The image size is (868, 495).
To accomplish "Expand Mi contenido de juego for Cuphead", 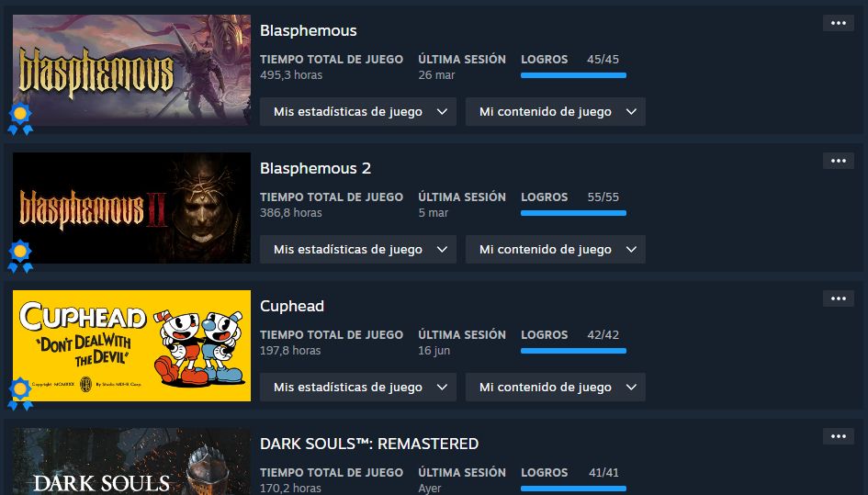I will click(555, 388).
